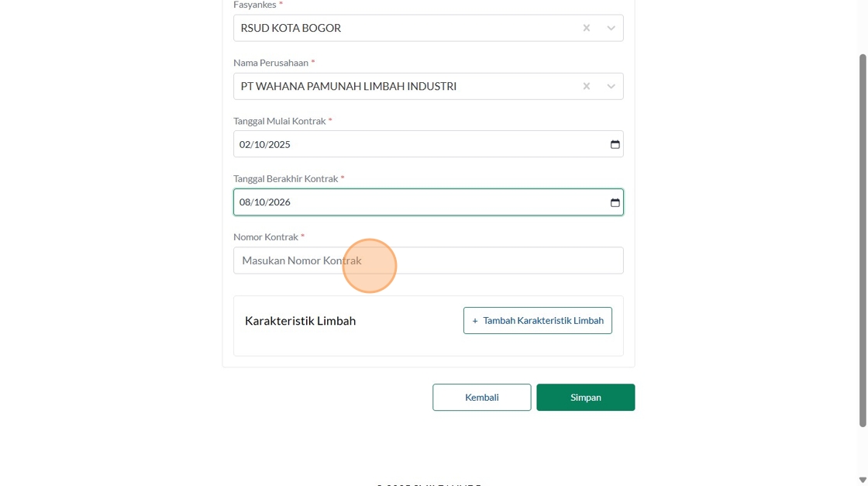Select day segment 02 in start date

(x=245, y=144)
